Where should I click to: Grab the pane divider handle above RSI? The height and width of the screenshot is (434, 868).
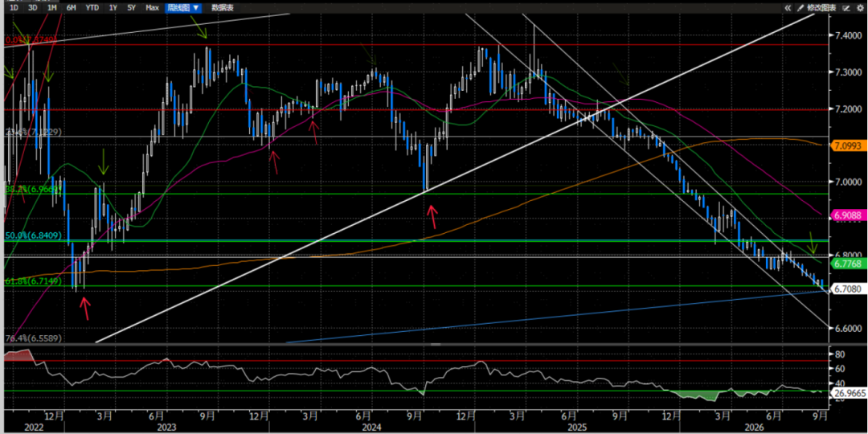436,344
